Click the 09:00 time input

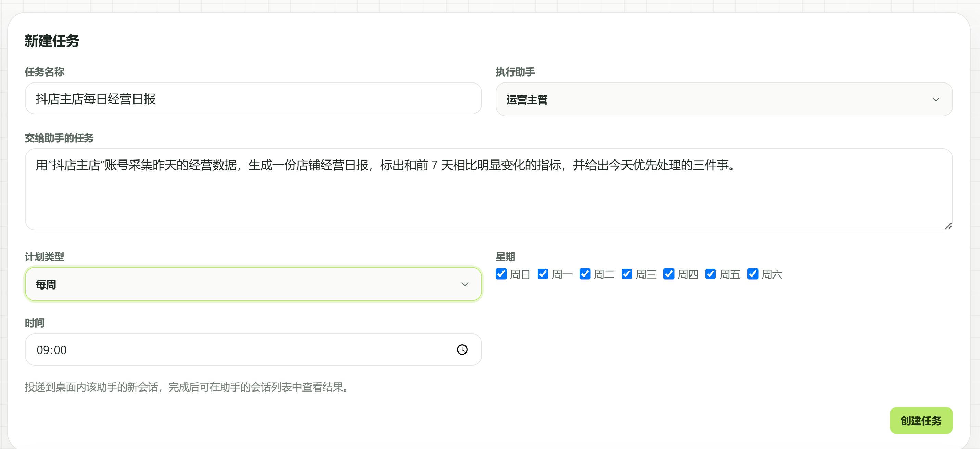[253, 350]
